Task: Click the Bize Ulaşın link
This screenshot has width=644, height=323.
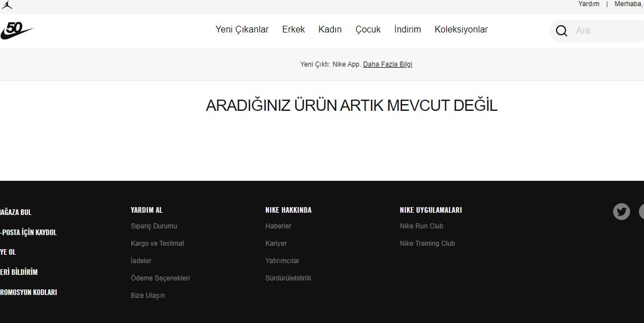Action: tap(147, 296)
